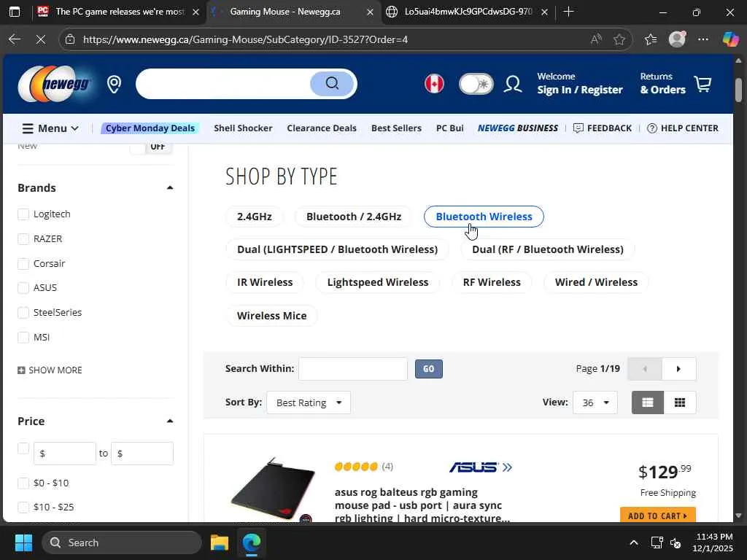The image size is (747, 560).
Task: Click Sign In / Register link
Action: tap(580, 90)
